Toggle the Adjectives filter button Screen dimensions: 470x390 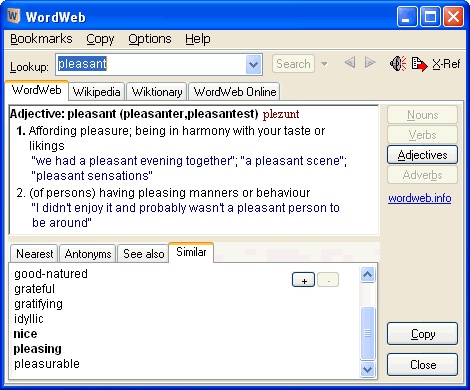point(422,155)
